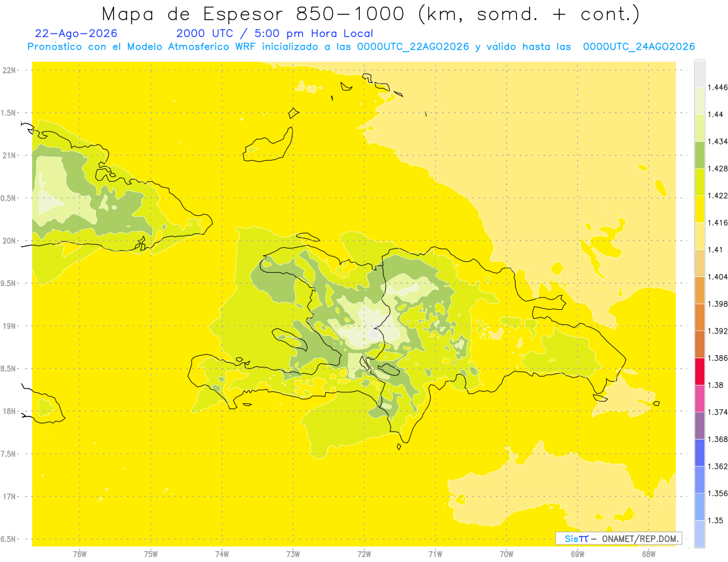Click the legend value '1.404'
The width and height of the screenshot is (728, 562).
[x=718, y=276]
